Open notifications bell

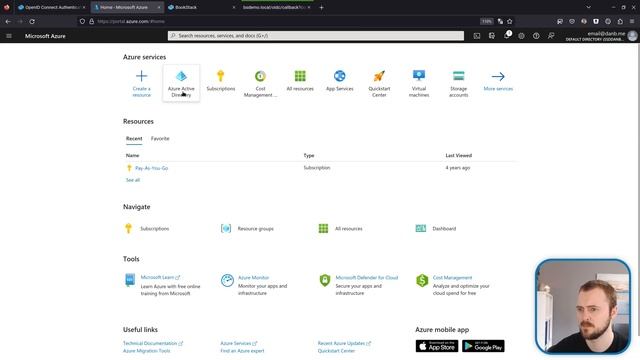coord(507,36)
